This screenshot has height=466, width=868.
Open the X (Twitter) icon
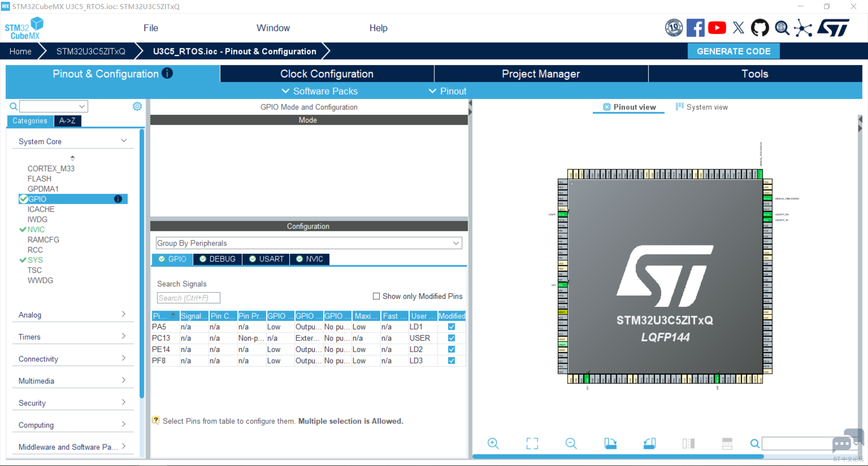pos(738,28)
